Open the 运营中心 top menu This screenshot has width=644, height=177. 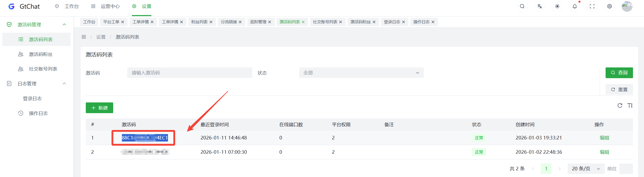[110, 6]
